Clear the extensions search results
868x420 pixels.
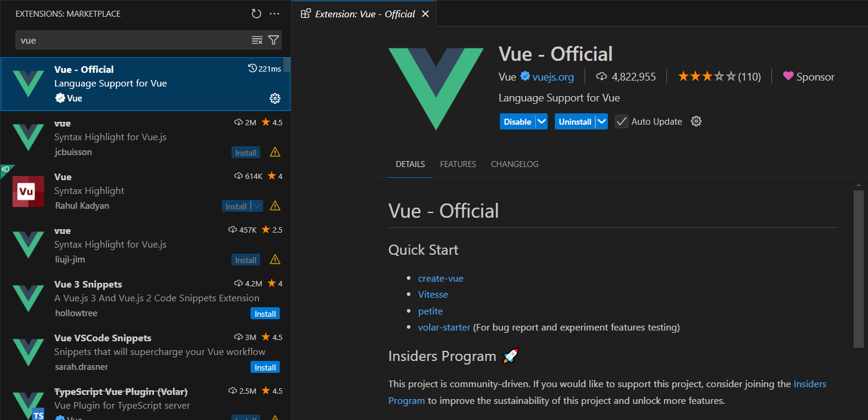click(257, 40)
